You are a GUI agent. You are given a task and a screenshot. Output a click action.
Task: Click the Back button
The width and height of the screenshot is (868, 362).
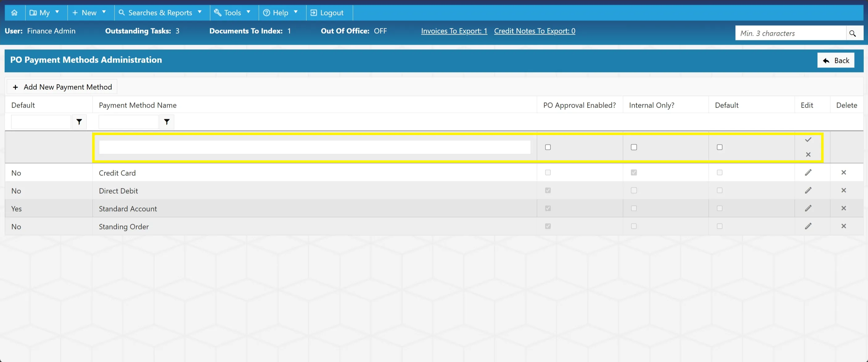[x=836, y=60]
